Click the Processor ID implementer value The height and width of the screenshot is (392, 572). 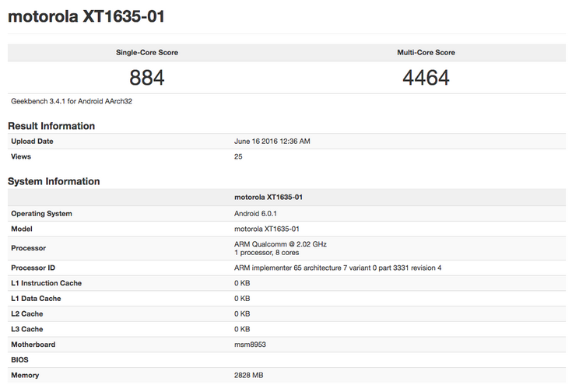338,268
